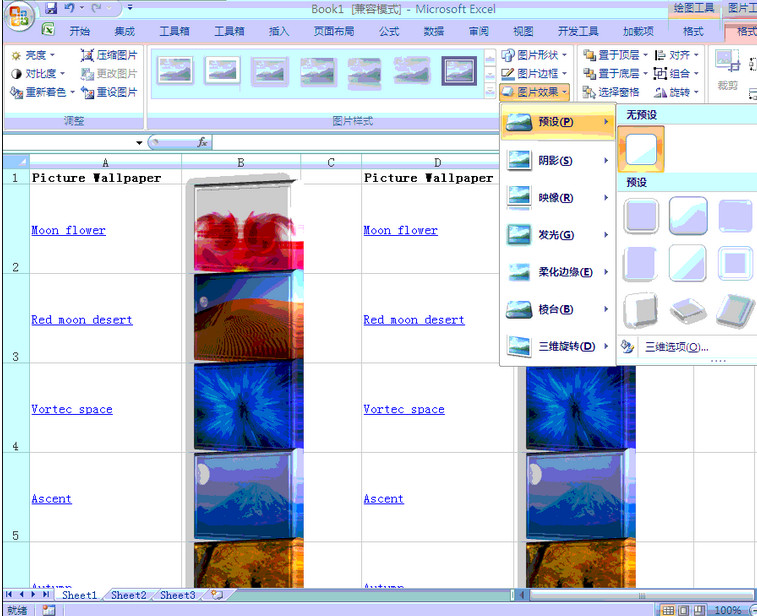
Task: Open 发光(G) glow submenu
Action: [558, 235]
